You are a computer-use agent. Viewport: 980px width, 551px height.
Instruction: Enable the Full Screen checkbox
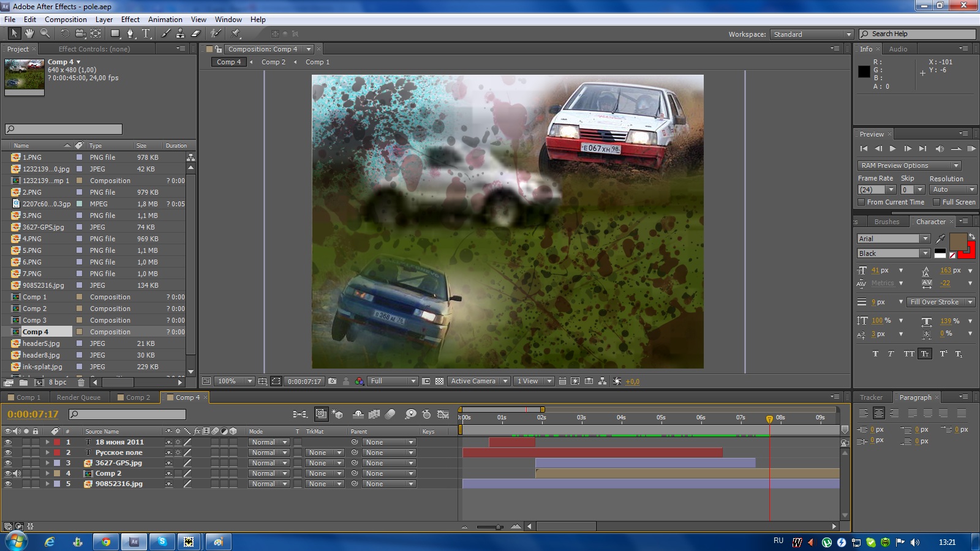tap(936, 202)
